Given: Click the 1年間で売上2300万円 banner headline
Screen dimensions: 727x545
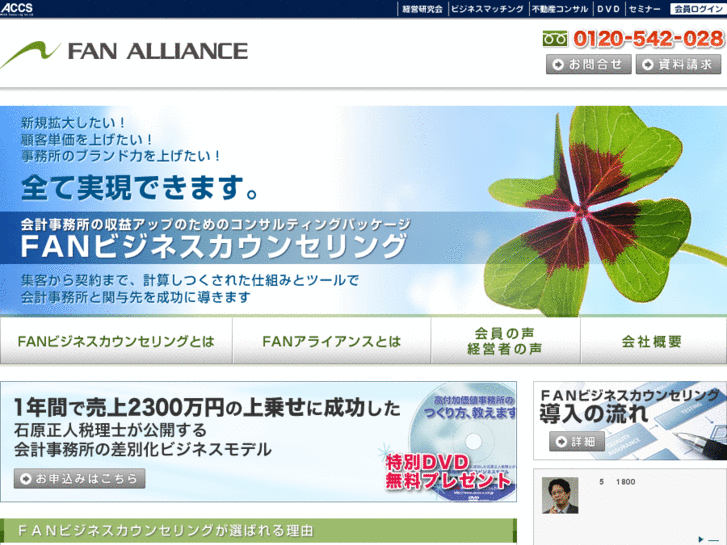Looking at the screenshot, I should click(207, 408).
